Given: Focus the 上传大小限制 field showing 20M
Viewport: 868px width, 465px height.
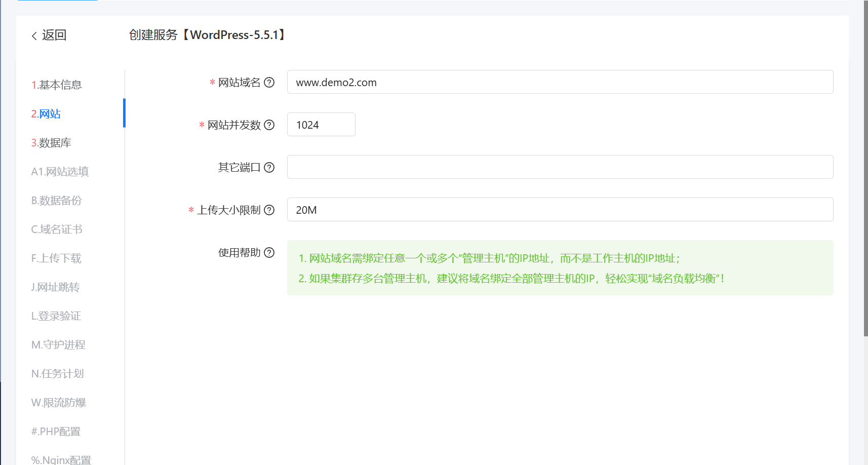Looking at the screenshot, I should [x=560, y=210].
